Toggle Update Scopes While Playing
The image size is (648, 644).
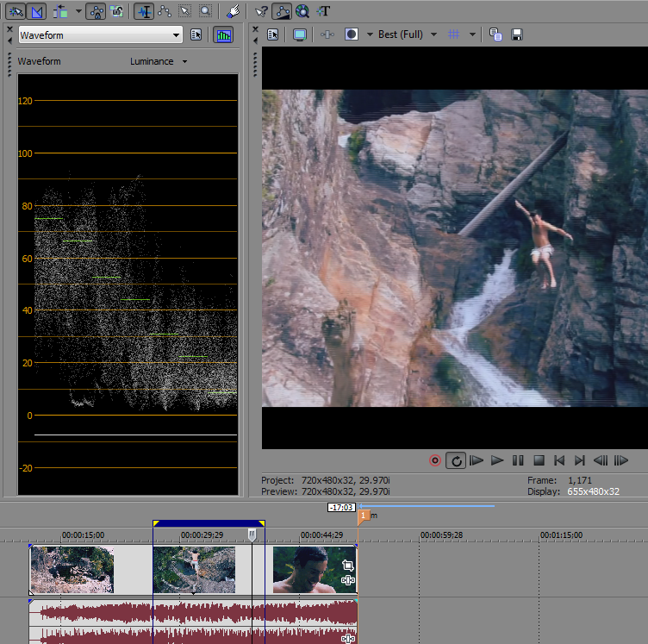(223, 35)
